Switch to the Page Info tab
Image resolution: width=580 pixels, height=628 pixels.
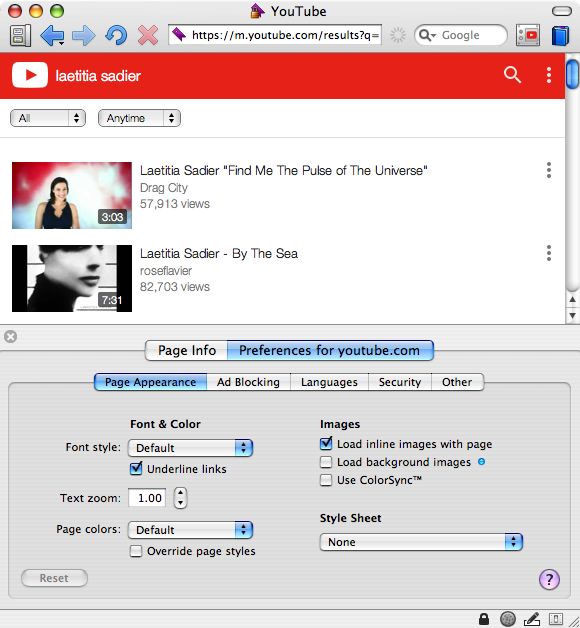(x=187, y=350)
